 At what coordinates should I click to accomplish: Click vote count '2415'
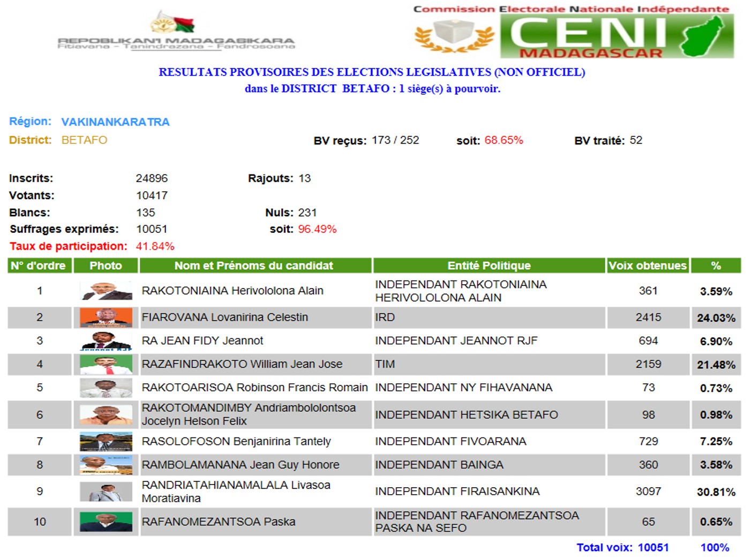pos(648,317)
